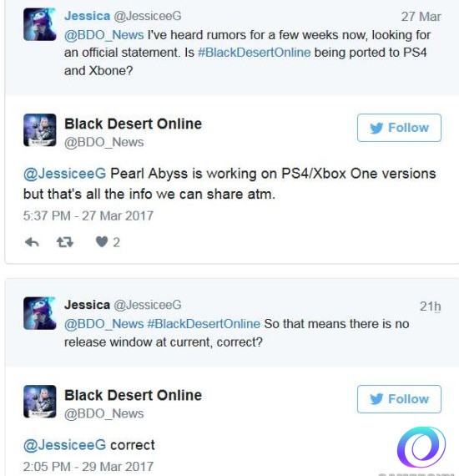Open the 2:05 PM - 29 Mar 2017 timestamp
Image resolution: width=459 pixels, height=476 pixels.
88,467
